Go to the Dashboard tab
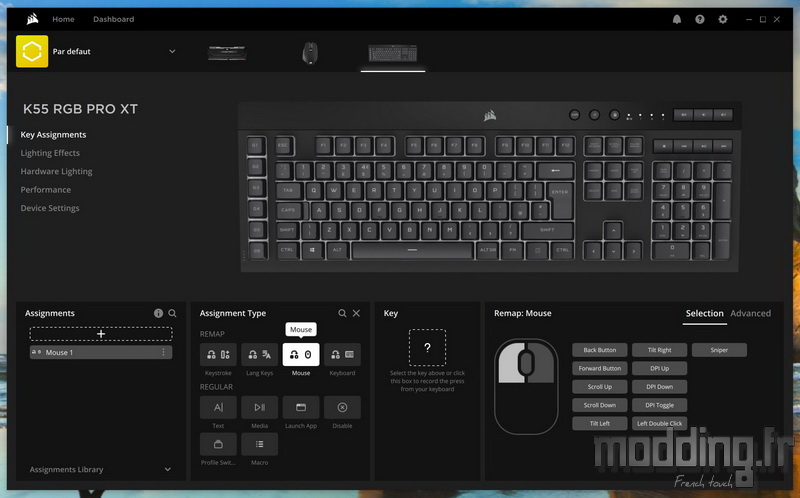Viewport: 800px width, 498px height. [x=113, y=19]
